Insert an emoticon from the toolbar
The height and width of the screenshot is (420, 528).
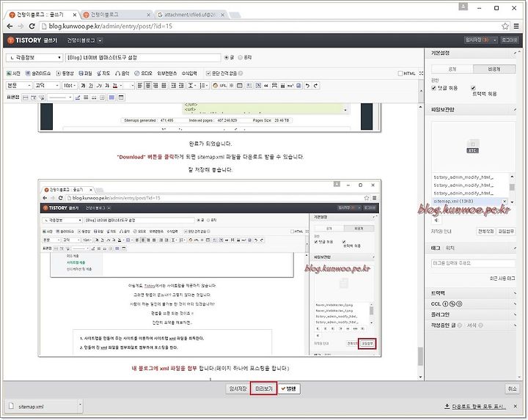click(x=215, y=86)
